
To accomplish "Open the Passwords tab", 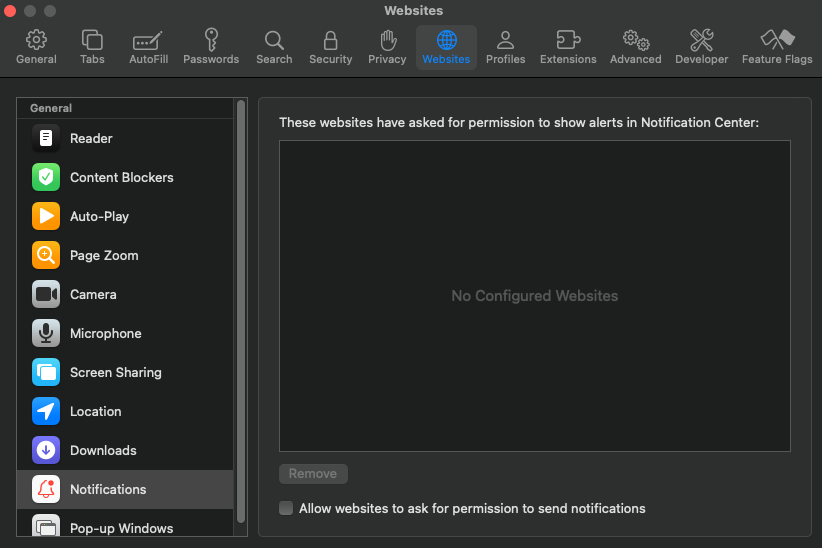I will [211, 46].
